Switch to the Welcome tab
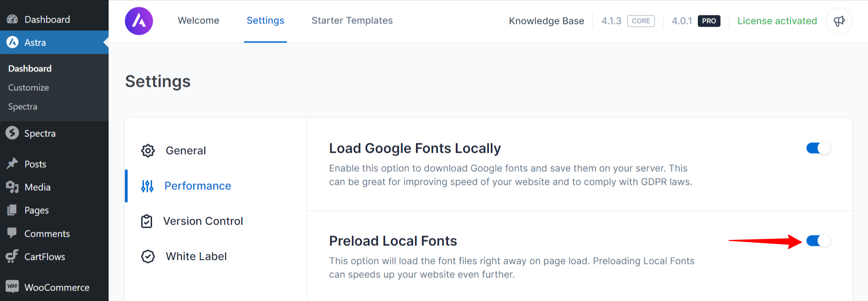 [198, 21]
